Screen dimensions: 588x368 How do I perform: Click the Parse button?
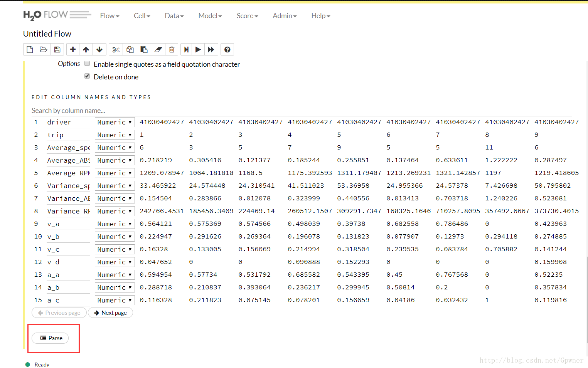[50, 338]
